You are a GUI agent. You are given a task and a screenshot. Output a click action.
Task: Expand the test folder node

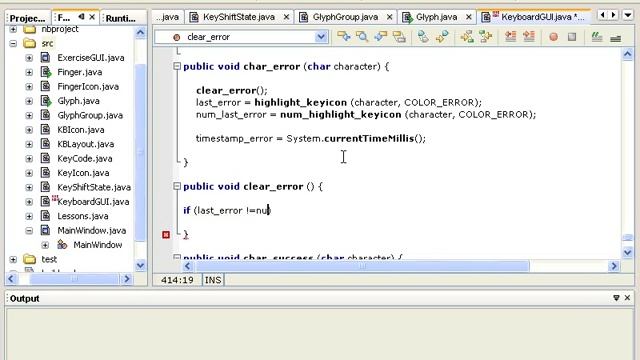point(13,259)
